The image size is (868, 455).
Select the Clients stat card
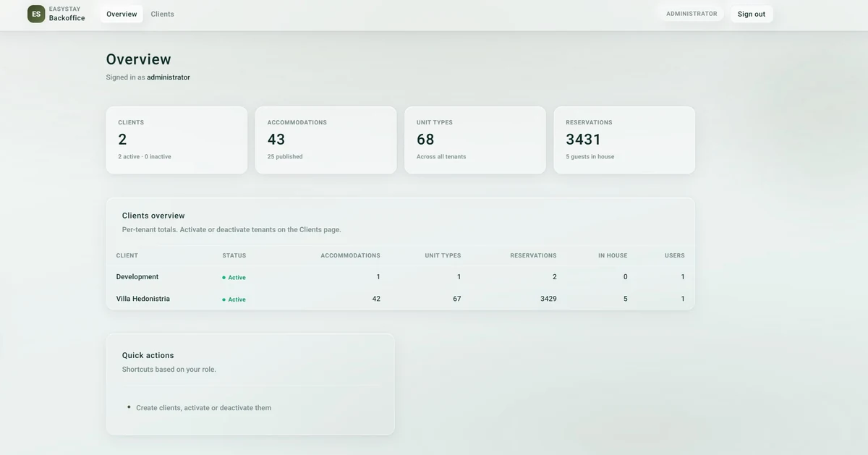coord(176,140)
